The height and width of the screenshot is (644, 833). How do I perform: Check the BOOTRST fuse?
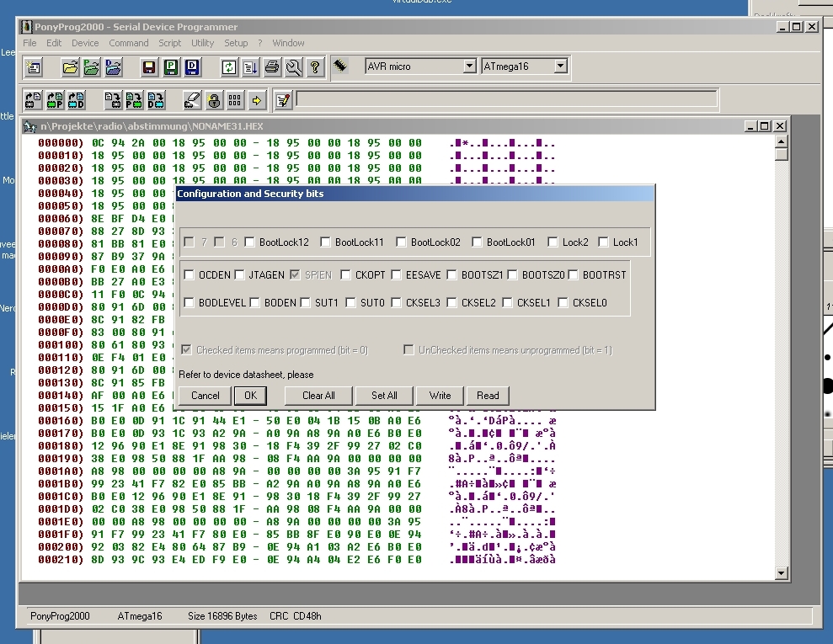(x=574, y=275)
